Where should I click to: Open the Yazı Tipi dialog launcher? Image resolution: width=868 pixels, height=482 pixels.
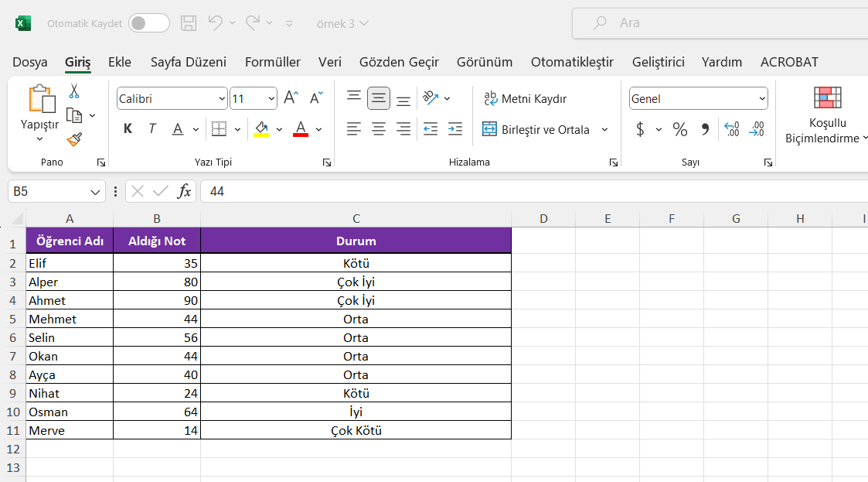click(x=327, y=162)
